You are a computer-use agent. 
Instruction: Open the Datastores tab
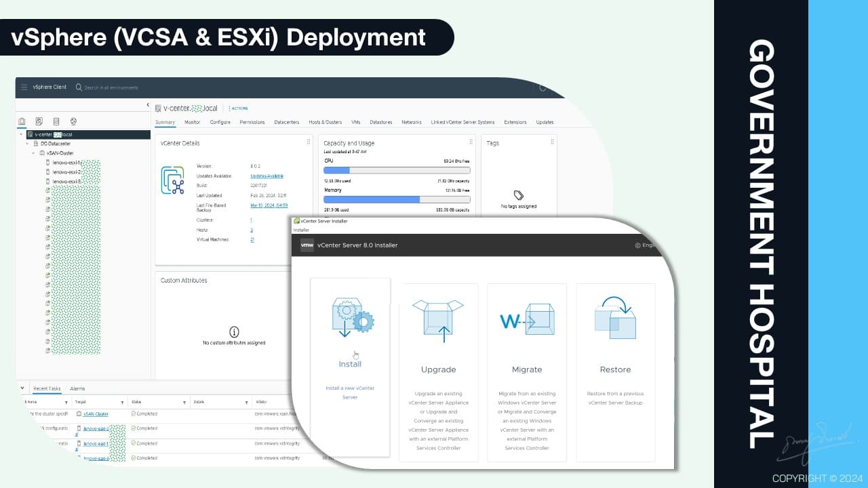tap(381, 123)
